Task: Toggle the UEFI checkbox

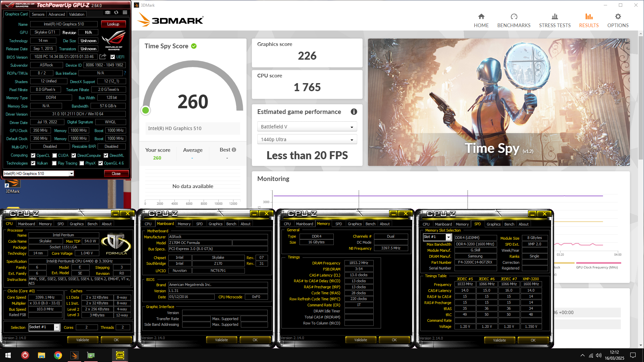Action: (x=113, y=57)
